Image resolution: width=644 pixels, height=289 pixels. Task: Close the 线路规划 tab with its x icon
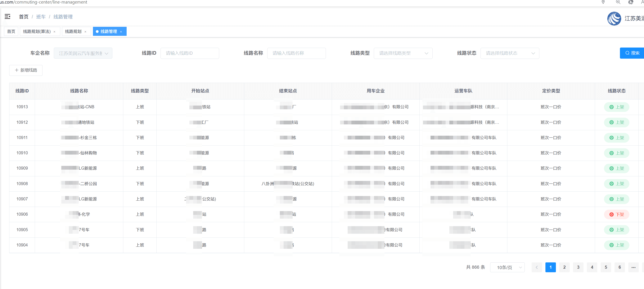pyautogui.click(x=86, y=32)
